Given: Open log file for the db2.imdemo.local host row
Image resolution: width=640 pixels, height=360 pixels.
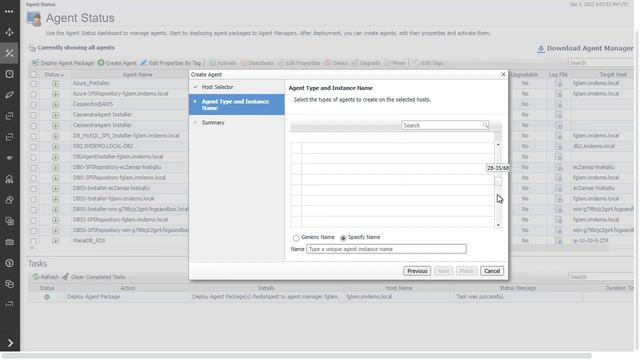Looking at the screenshot, I should pos(559,147).
